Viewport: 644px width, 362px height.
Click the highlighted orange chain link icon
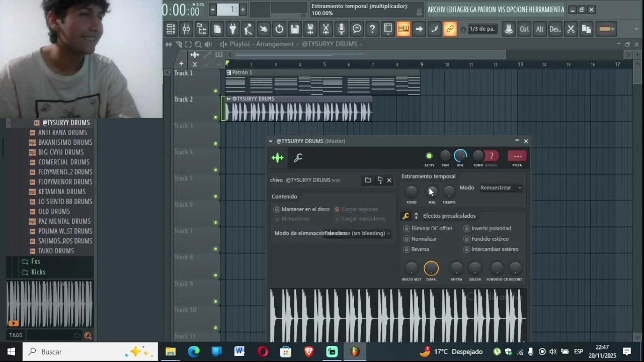pyautogui.click(x=450, y=29)
